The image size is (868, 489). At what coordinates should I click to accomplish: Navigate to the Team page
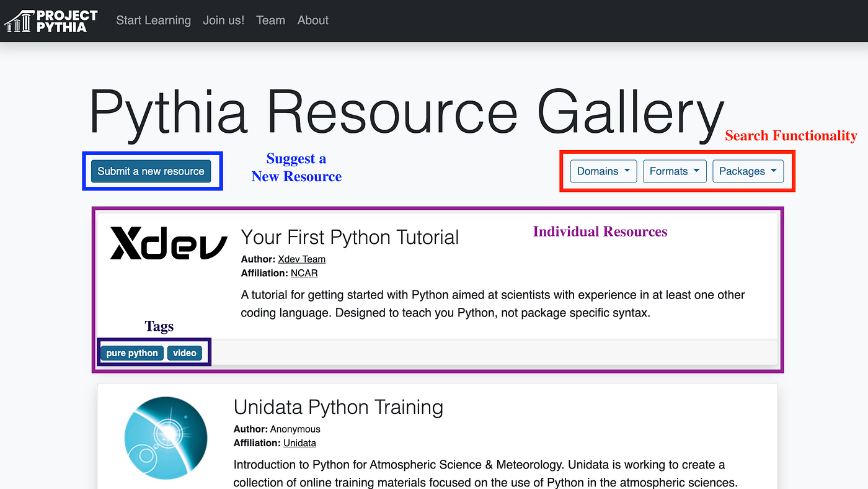pos(270,20)
